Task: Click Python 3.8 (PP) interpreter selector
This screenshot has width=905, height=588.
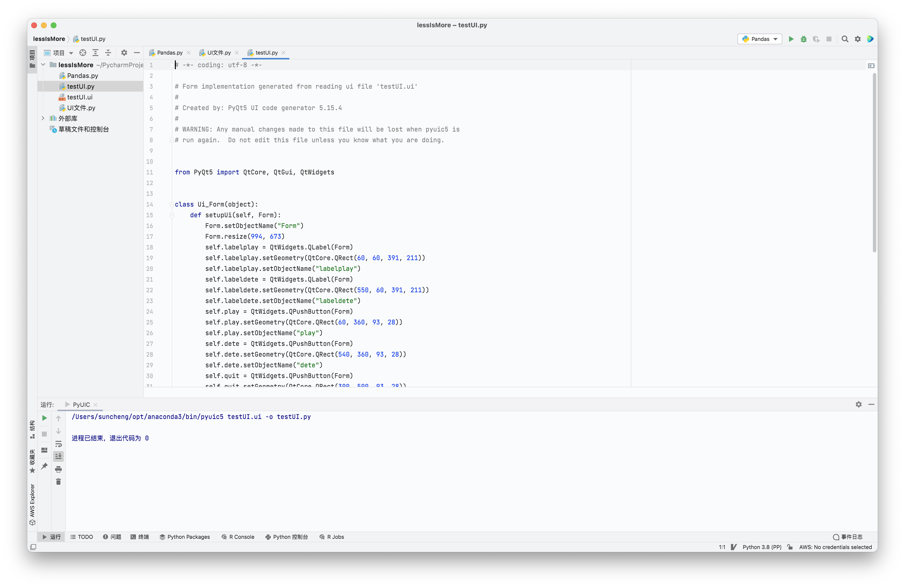Action: click(x=762, y=547)
